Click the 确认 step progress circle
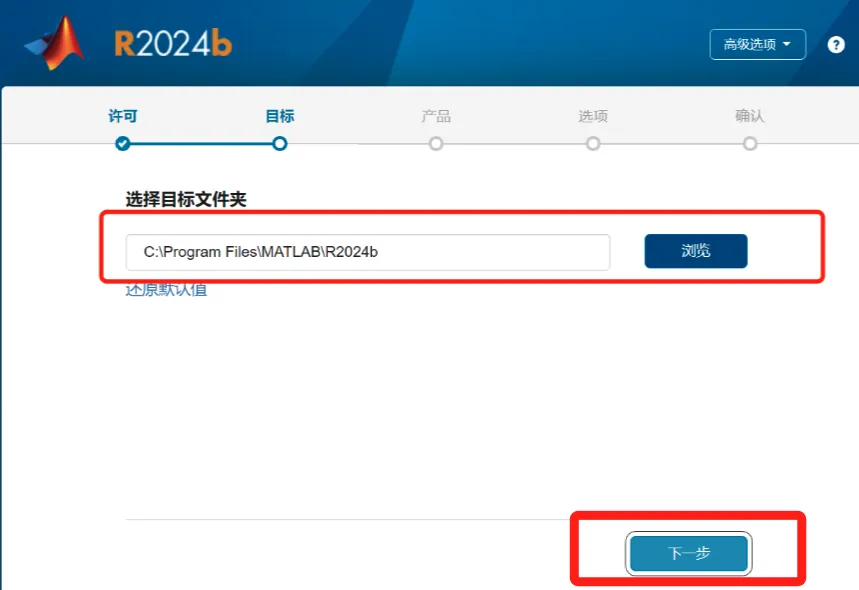The width and height of the screenshot is (859, 590). 750,144
